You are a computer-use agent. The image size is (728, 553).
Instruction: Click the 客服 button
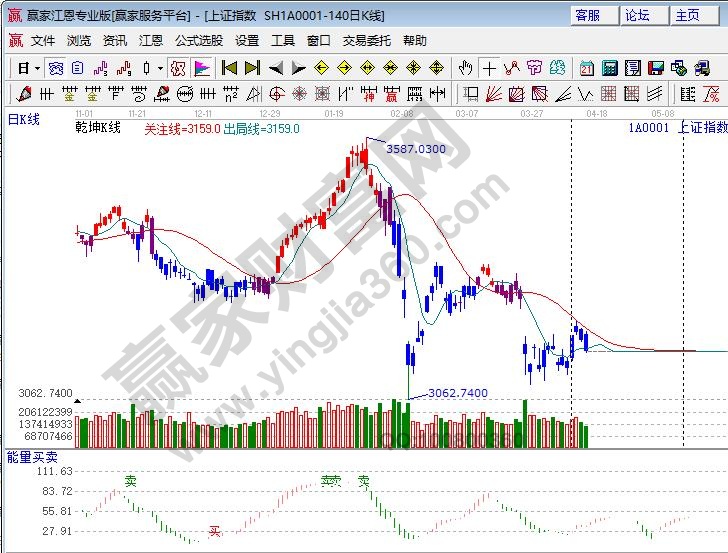point(587,15)
